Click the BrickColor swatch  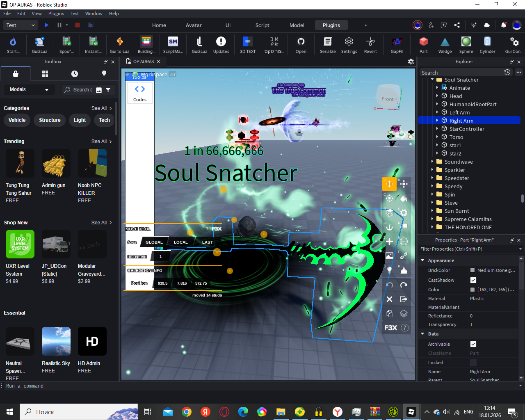pos(472,270)
